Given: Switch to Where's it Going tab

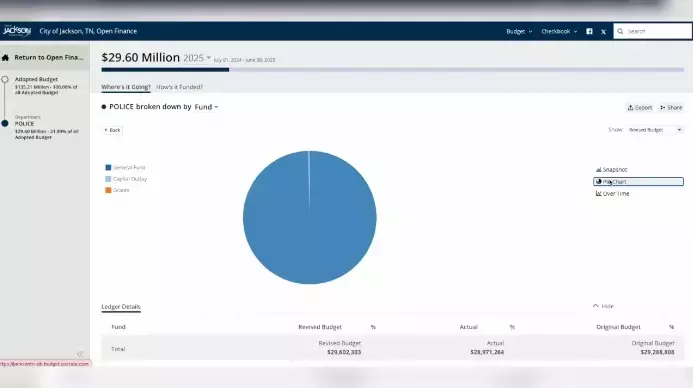Looking at the screenshot, I should [126, 87].
